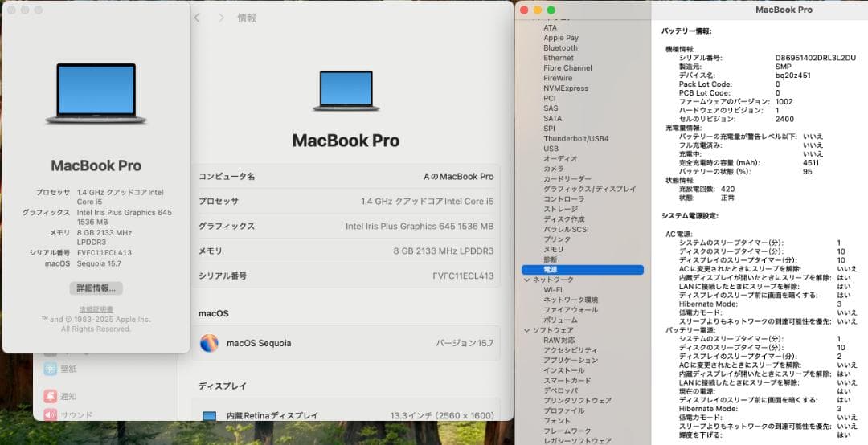Go back in System Settings navigation
868x445 pixels.
coord(197,18)
